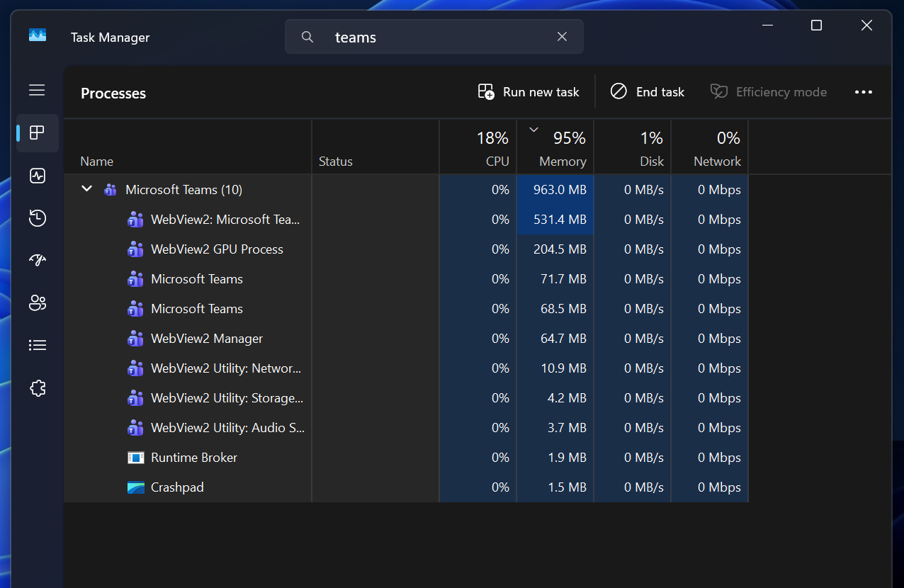Click the 10.9 MB memory value
The height and width of the screenshot is (588, 904).
(x=564, y=368)
